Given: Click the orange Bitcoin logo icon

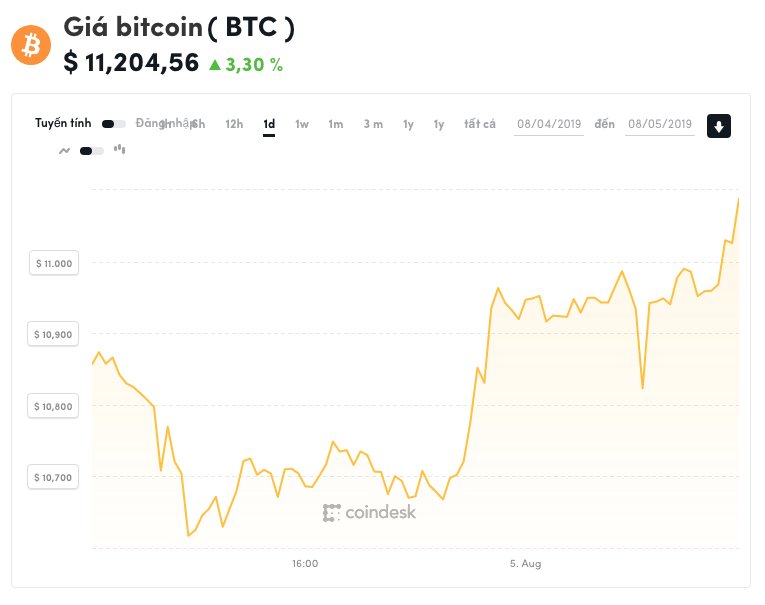Looking at the screenshot, I should pyautogui.click(x=30, y=45).
